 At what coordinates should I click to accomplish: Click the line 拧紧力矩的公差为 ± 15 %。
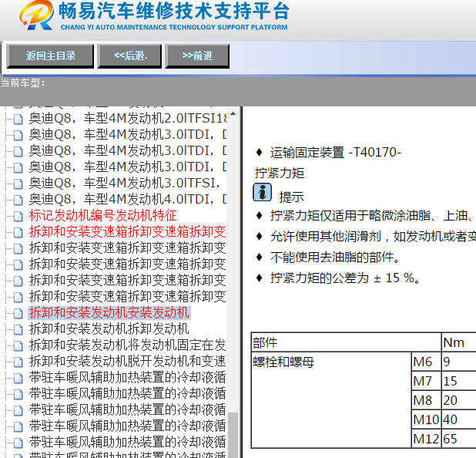345,278
